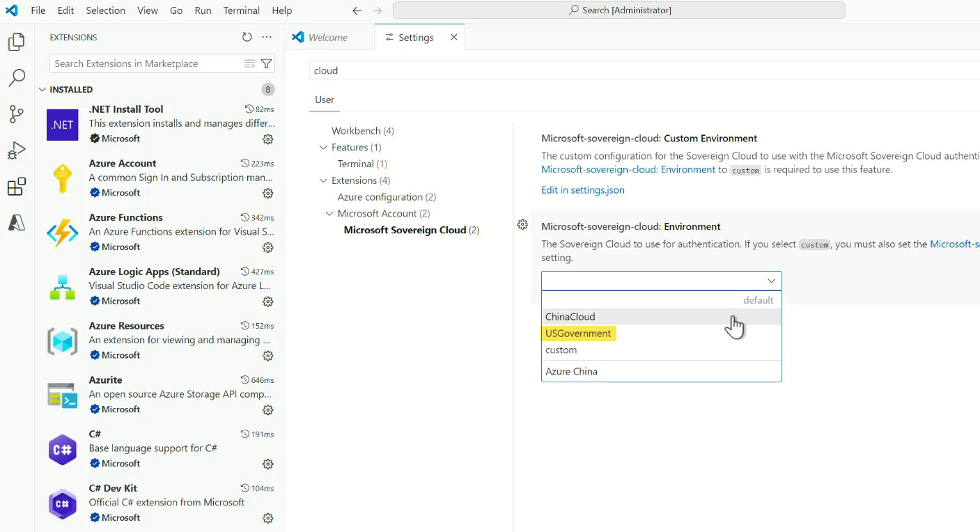Screen dimensions: 980x532
Task: Go back with the navigation arrow
Action: [357, 10]
